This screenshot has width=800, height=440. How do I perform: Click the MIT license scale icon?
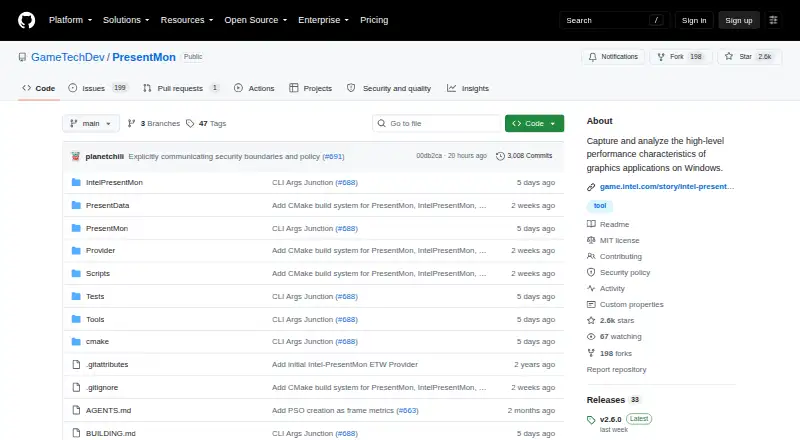click(x=591, y=240)
